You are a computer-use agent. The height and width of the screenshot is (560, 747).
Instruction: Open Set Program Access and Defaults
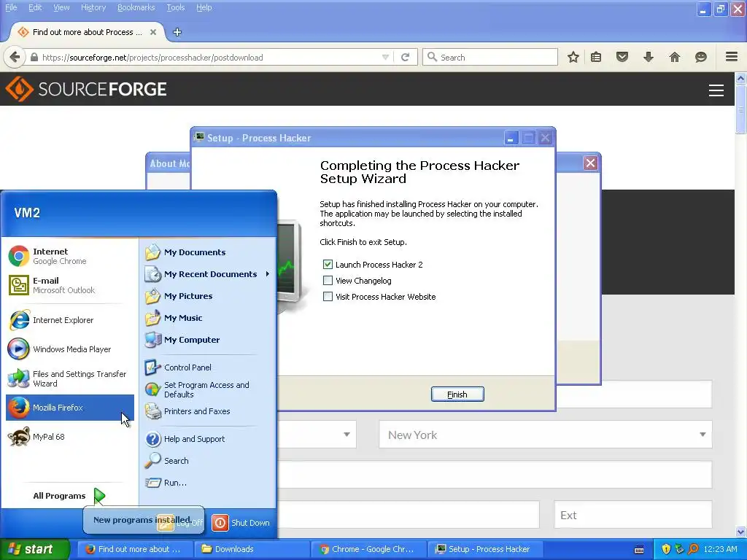pos(208,389)
